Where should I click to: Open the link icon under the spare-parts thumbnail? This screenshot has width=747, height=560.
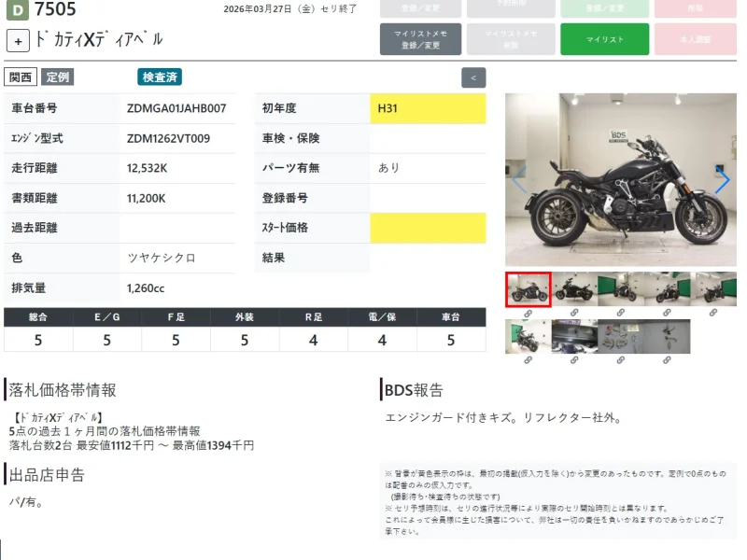tap(620, 360)
